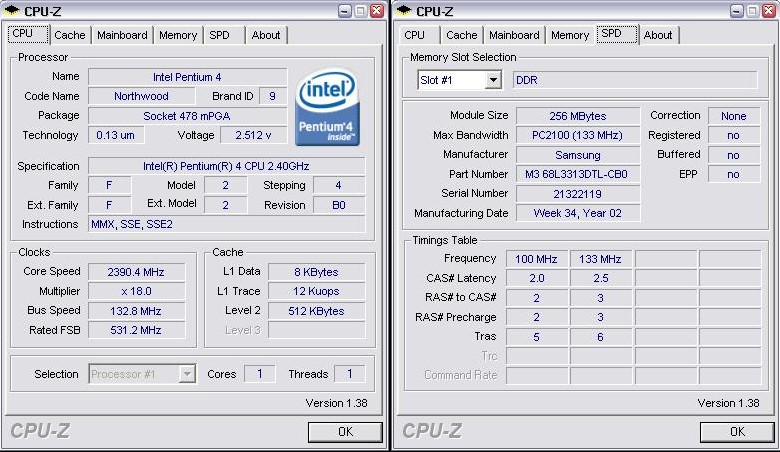Click CAS# Latency cell '2.5'
This screenshot has width=780, height=452.
pyautogui.click(x=600, y=278)
